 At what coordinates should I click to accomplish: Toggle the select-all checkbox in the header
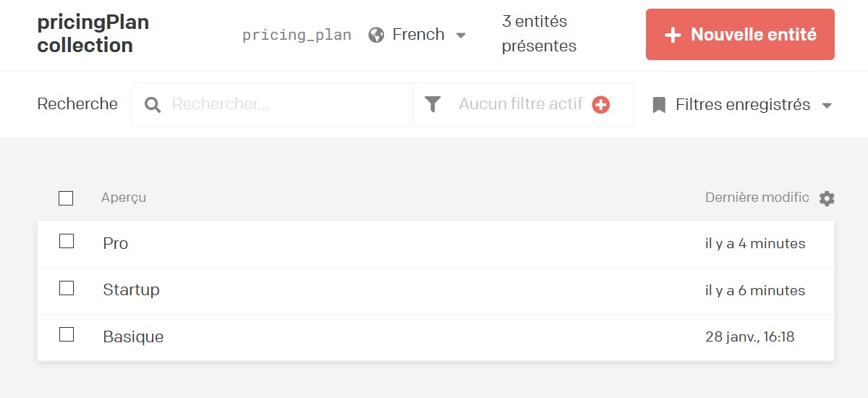(66, 198)
